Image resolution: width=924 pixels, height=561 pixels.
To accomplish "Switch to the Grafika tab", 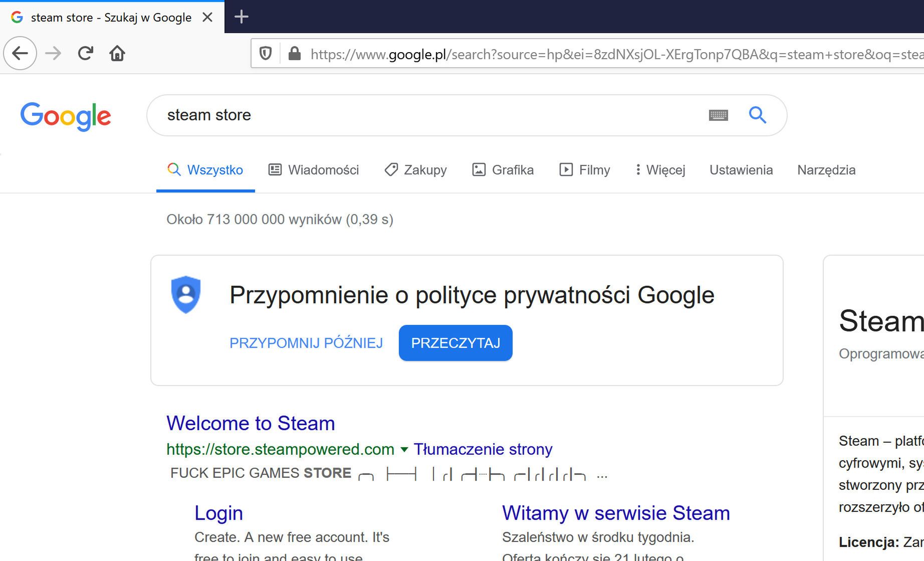I will pos(503,170).
